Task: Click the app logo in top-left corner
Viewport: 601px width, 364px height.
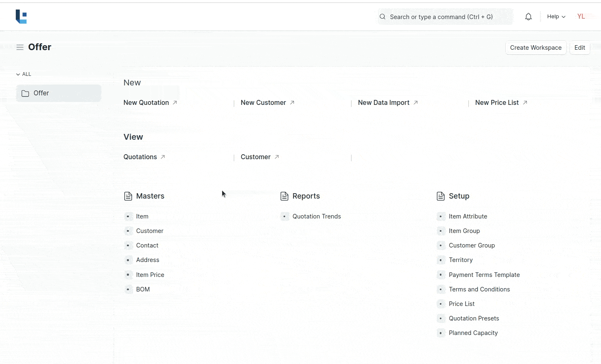Action: coord(21,17)
